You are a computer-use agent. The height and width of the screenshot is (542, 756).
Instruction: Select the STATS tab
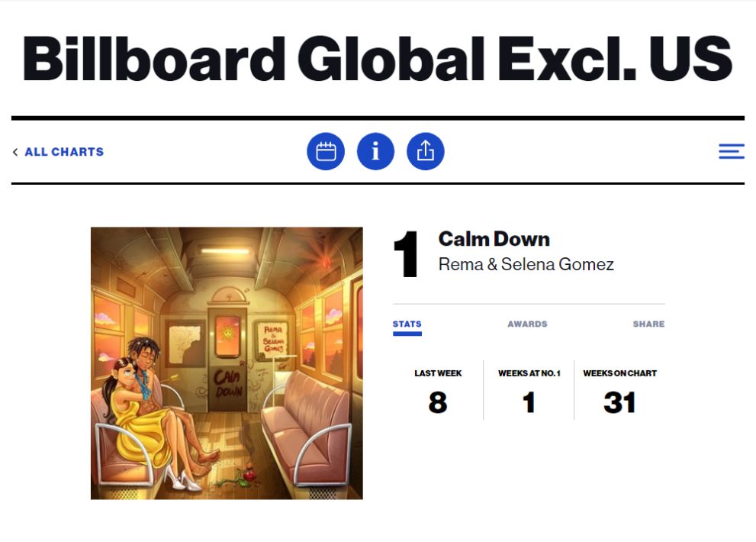tap(407, 324)
